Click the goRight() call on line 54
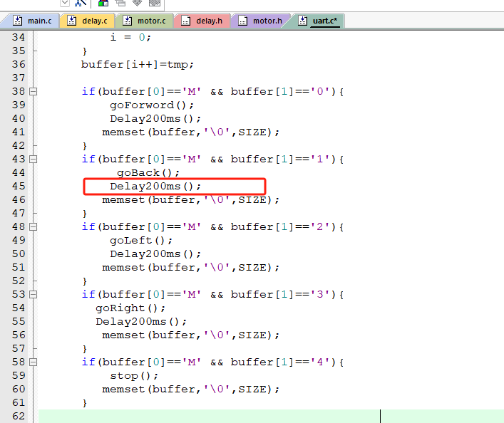 click(x=130, y=308)
